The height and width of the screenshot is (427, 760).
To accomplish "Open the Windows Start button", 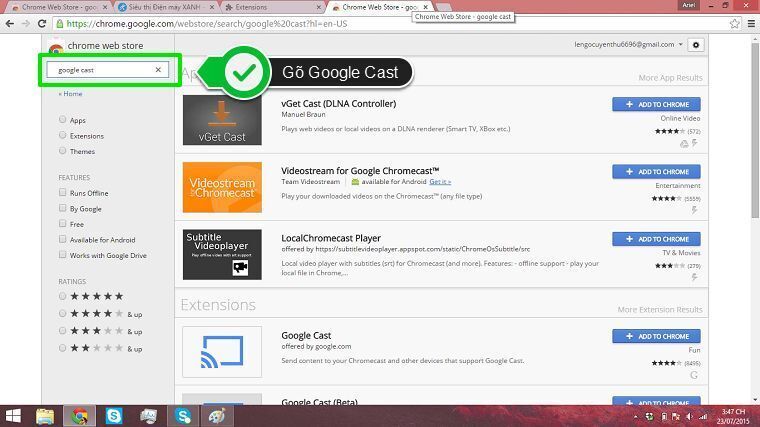I will [x=13, y=416].
